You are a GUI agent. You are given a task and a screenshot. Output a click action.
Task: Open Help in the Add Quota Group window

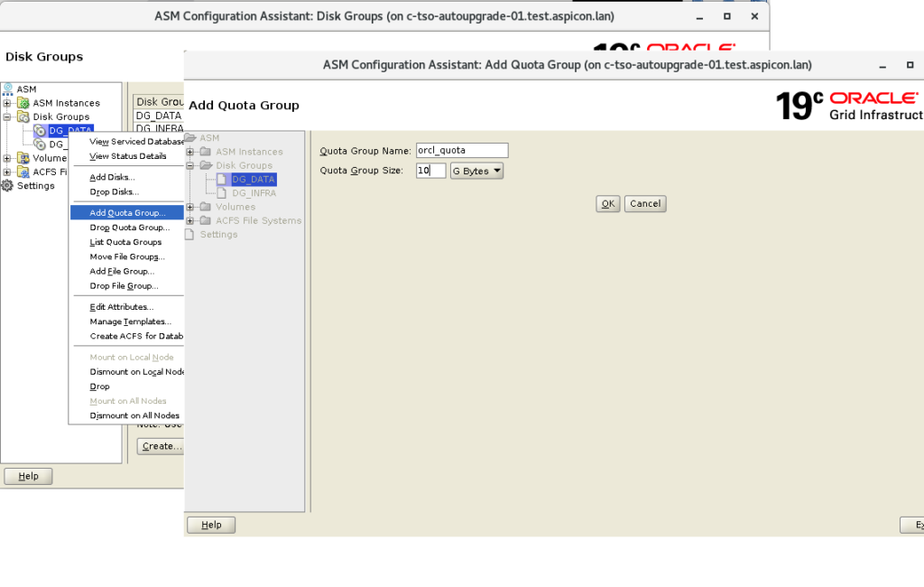coord(211,525)
